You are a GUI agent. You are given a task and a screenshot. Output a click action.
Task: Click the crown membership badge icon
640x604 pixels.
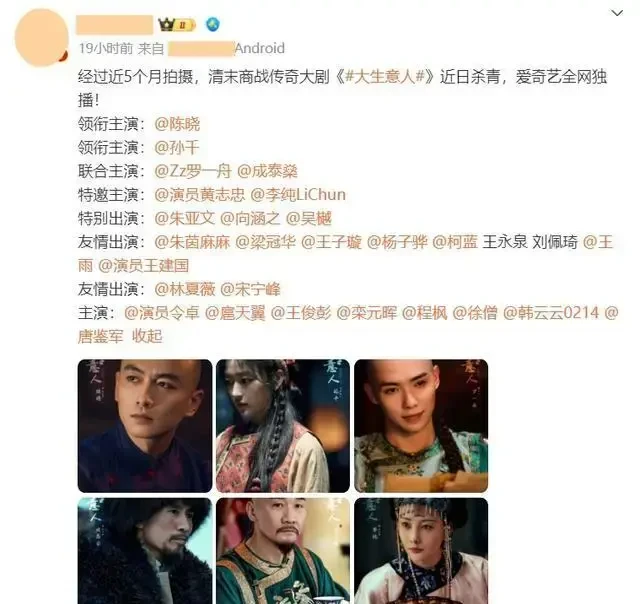click(177, 25)
